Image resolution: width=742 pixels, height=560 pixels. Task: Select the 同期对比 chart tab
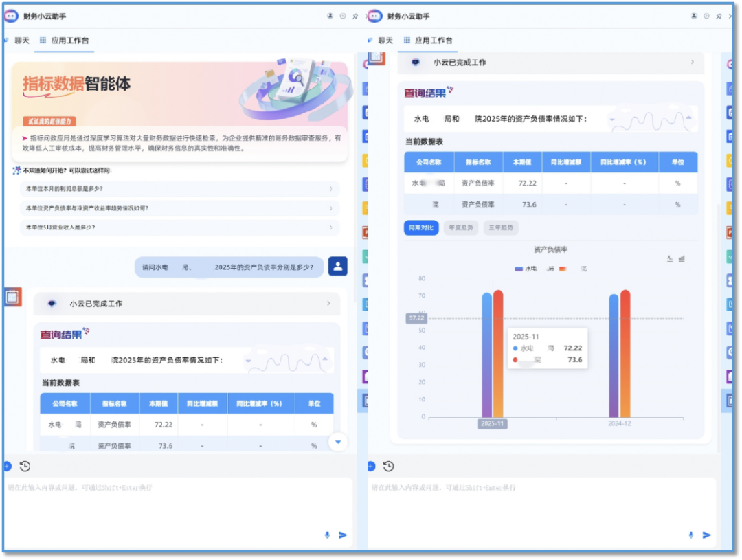click(421, 227)
